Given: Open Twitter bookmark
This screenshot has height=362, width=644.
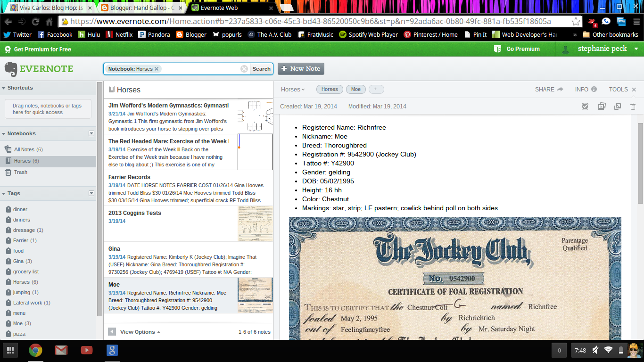Looking at the screenshot, I should [x=17, y=34].
